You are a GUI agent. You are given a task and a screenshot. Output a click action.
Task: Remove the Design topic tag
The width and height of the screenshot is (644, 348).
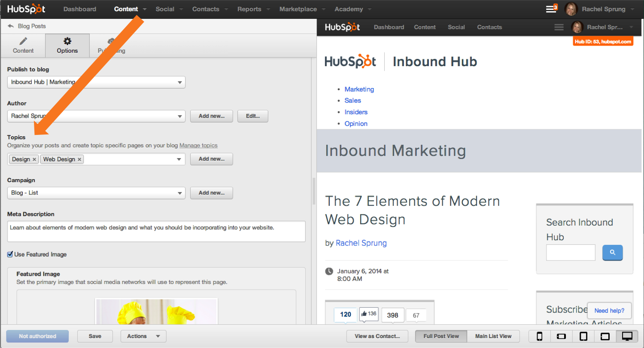point(34,159)
